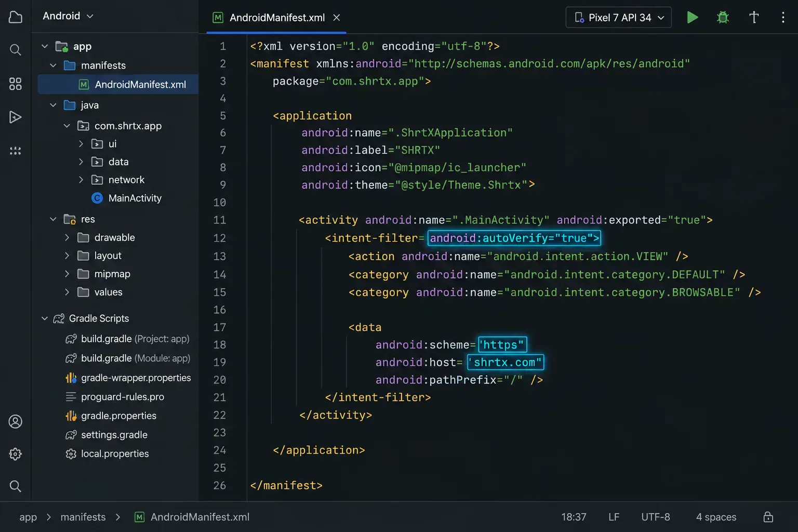Open build.gradle (Module: app)
The image size is (798, 532).
(x=128, y=358)
